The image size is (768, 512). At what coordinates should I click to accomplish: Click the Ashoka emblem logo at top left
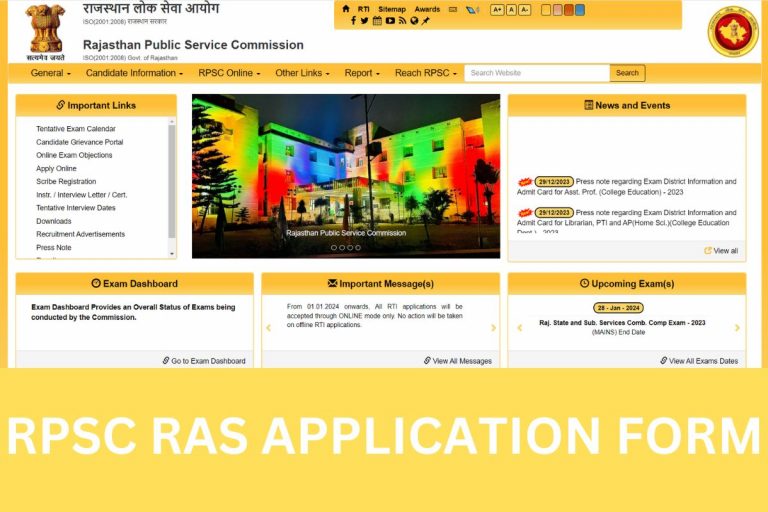45,32
